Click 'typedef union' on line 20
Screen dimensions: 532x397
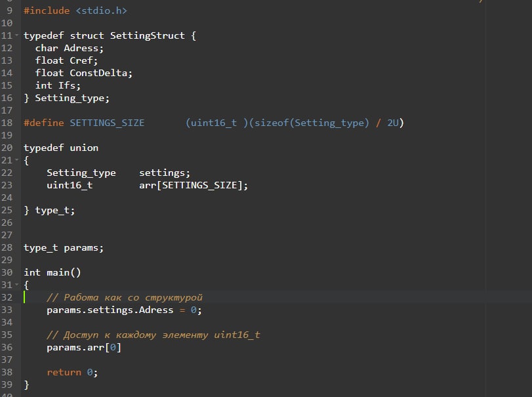tap(61, 148)
